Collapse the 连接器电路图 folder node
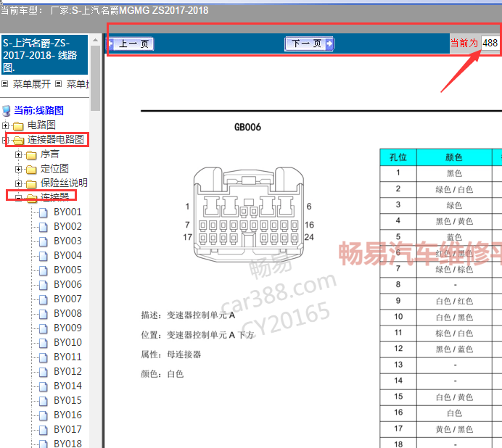The height and width of the screenshot is (448, 502). click(x=5, y=140)
